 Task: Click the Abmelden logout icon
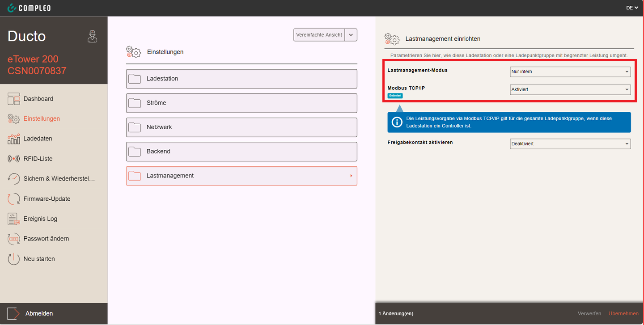(x=13, y=314)
